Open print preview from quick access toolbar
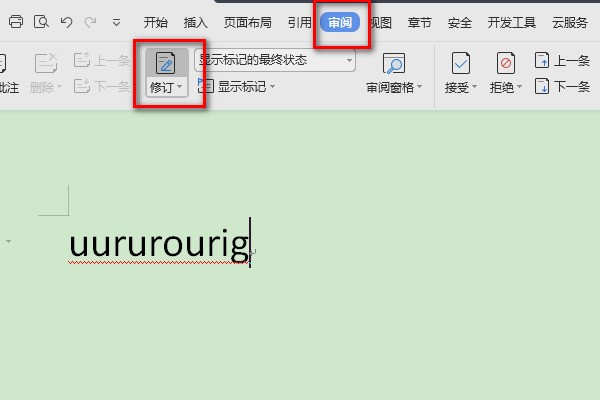600x400 pixels. click(41, 22)
